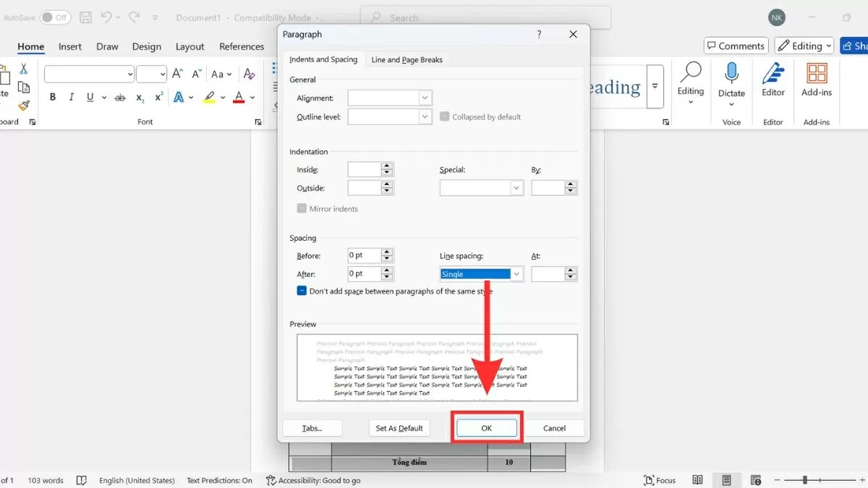Apply strikethrough text formatting
Screen dimensions: 868x488
click(120, 98)
